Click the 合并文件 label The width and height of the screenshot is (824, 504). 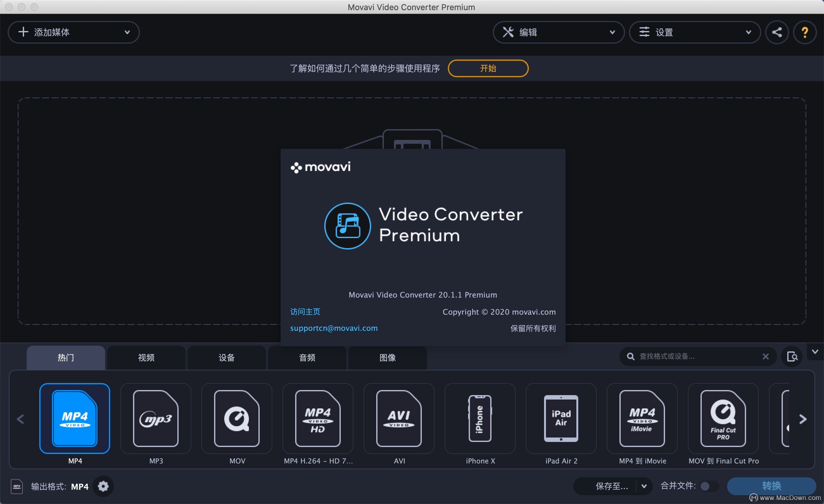(678, 486)
